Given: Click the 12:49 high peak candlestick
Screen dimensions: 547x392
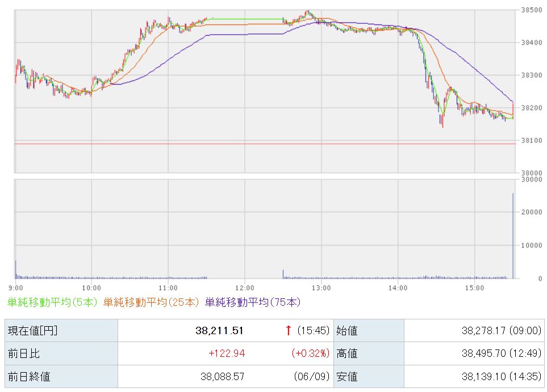Looking at the screenshot, I should (x=307, y=13).
